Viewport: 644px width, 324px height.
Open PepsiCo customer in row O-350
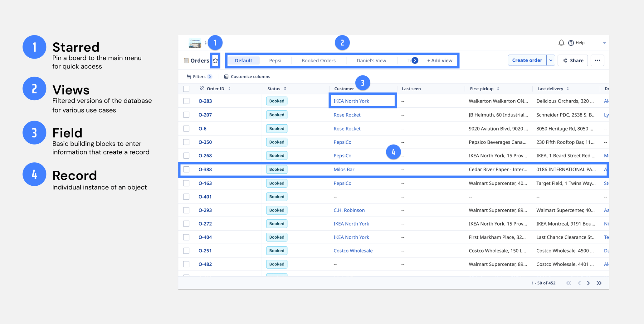pyautogui.click(x=342, y=142)
